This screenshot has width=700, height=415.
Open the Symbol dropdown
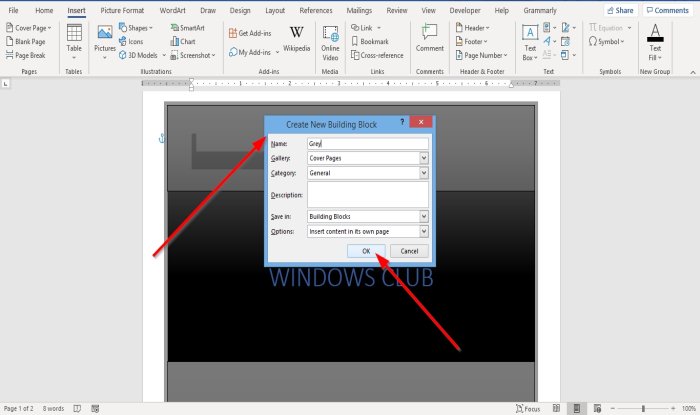606,42
